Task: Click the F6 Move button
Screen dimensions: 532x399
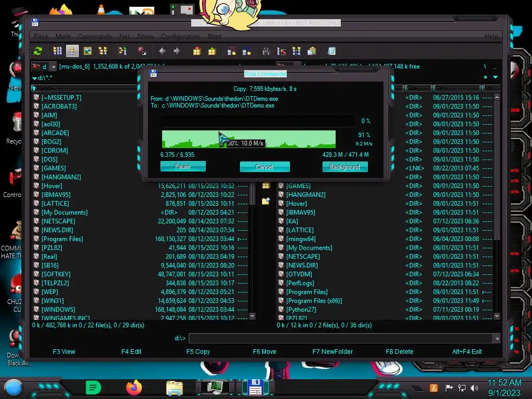Action: coord(264,352)
